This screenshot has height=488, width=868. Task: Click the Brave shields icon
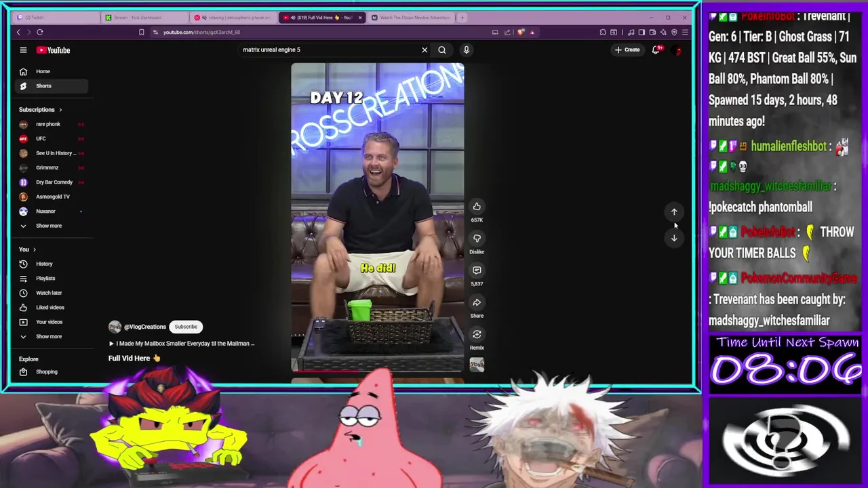pyautogui.click(x=521, y=32)
